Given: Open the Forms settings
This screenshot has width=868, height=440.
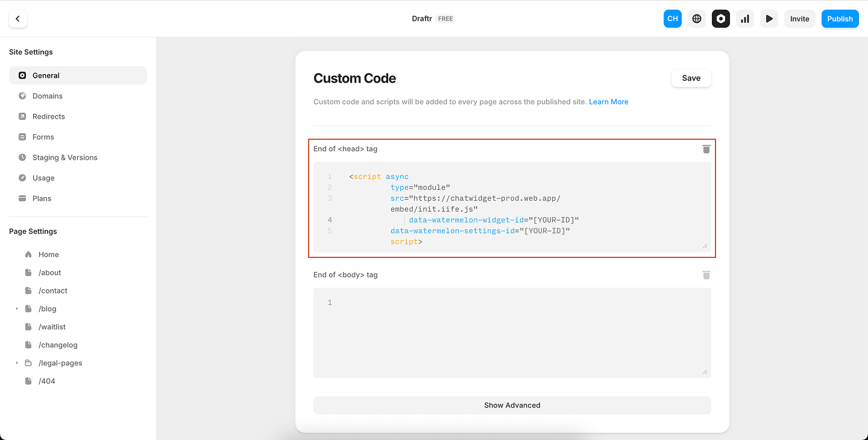Looking at the screenshot, I should (x=78, y=137).
